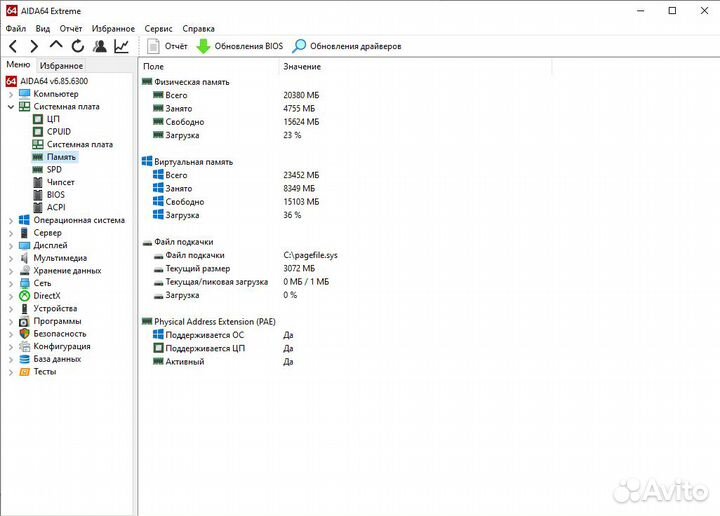
Task: Go forward with the right arrow icon
Action: pyautogui.click(x=34, y=46)
